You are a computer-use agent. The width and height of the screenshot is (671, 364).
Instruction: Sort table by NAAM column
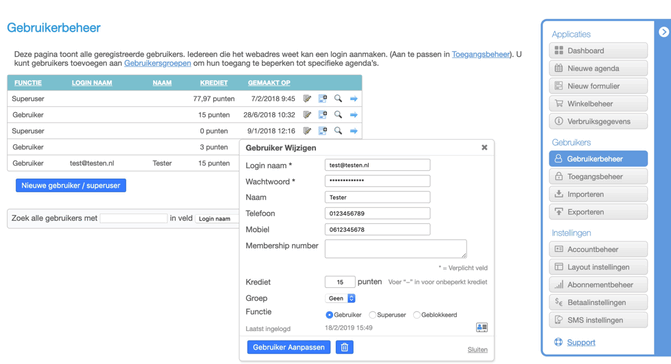point(162,83)
